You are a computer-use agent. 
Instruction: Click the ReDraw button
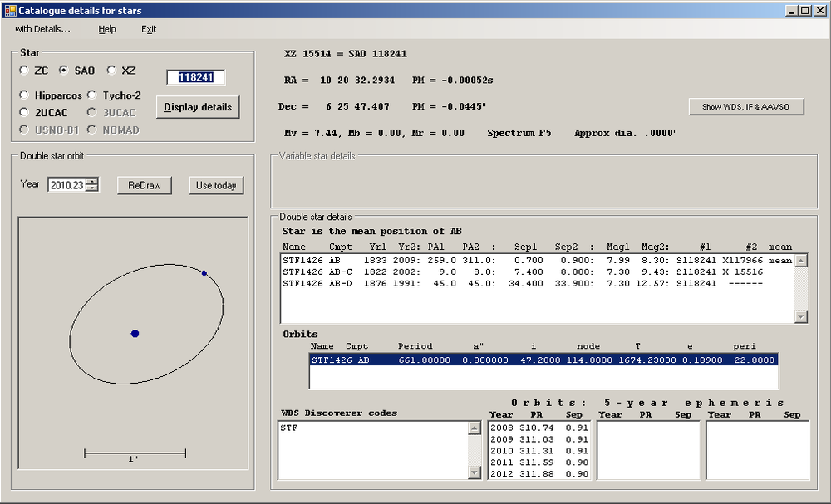click(x=145, y=185)
